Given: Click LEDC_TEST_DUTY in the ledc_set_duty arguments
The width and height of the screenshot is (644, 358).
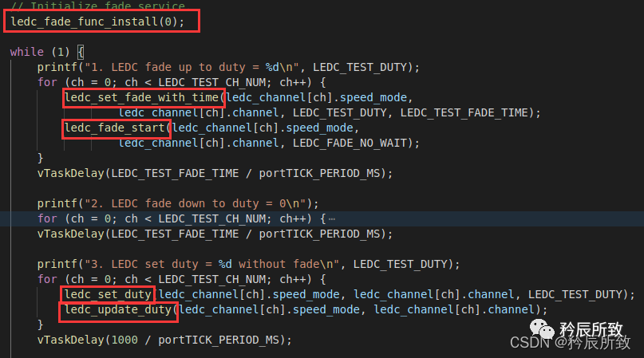Looking at the screenshot, I should (585, 294).
